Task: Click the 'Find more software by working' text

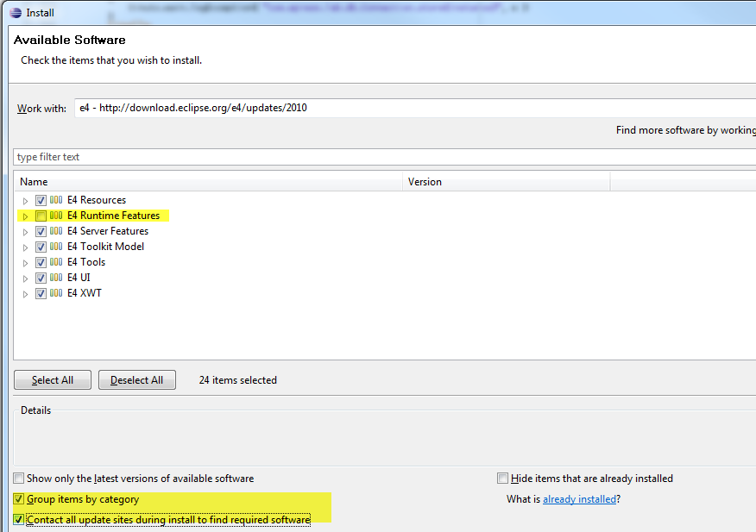Action: (685, 130)
